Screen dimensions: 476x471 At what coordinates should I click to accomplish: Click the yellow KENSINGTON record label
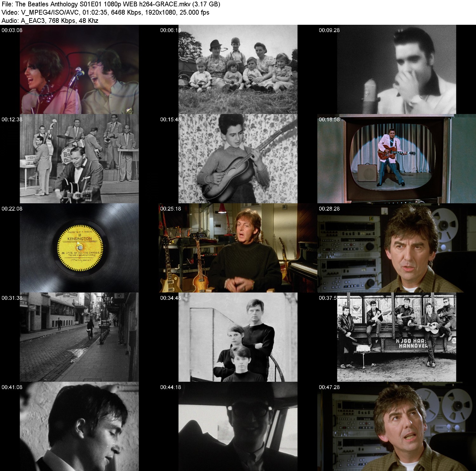(x=79, y=248)
